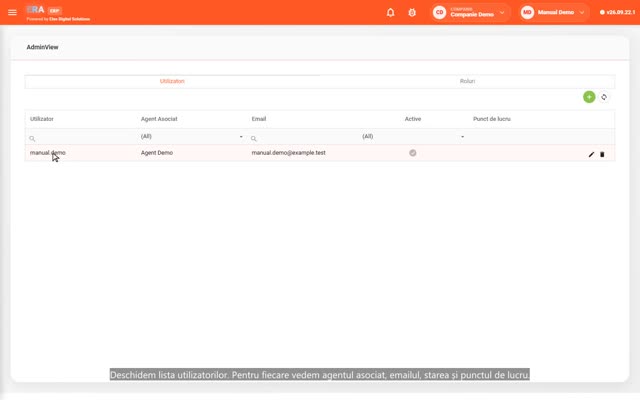Viewport: 640px width, 400px height.
Task: Select the manual.demo@example.test email cell
Action: click(x=288, y=153)
